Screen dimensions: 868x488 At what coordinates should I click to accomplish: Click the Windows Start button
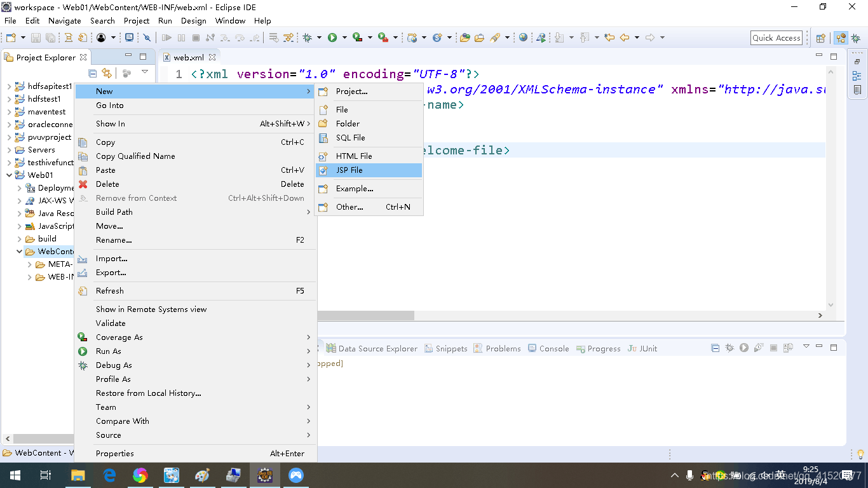pos(15,475)
